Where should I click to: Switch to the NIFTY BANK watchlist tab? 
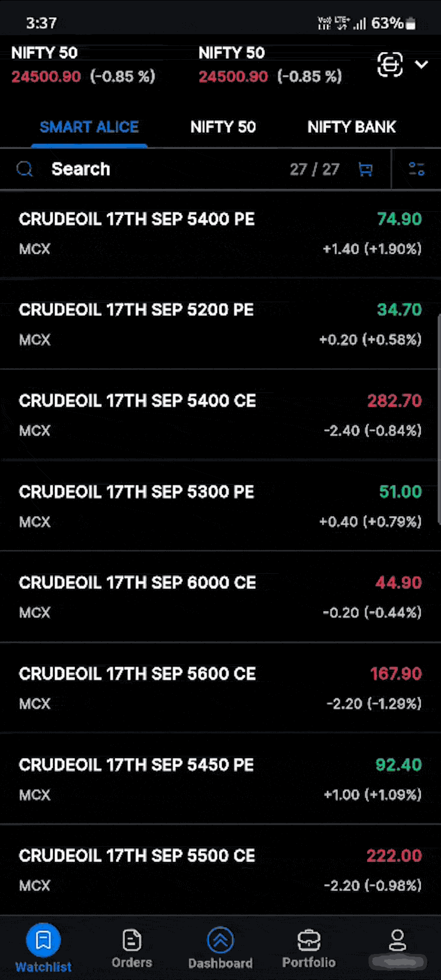click(x=352, y=127)
